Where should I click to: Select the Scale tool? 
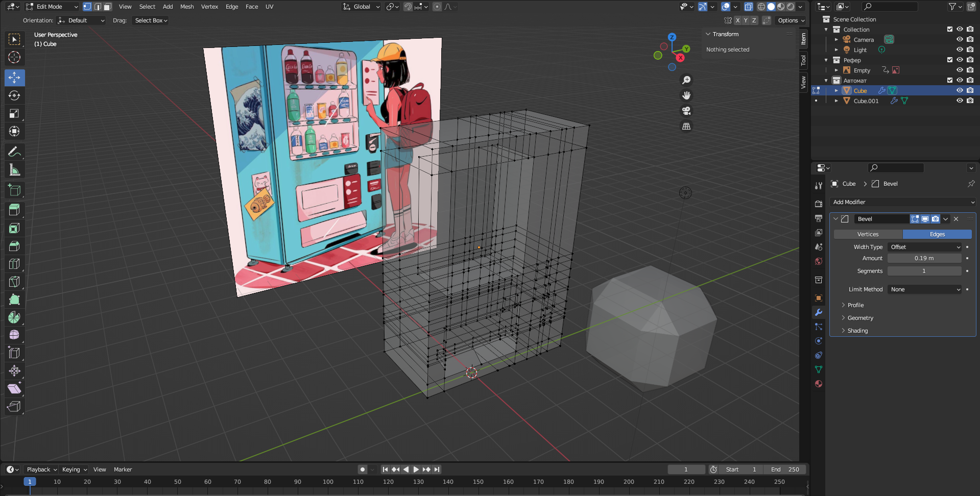14,114
